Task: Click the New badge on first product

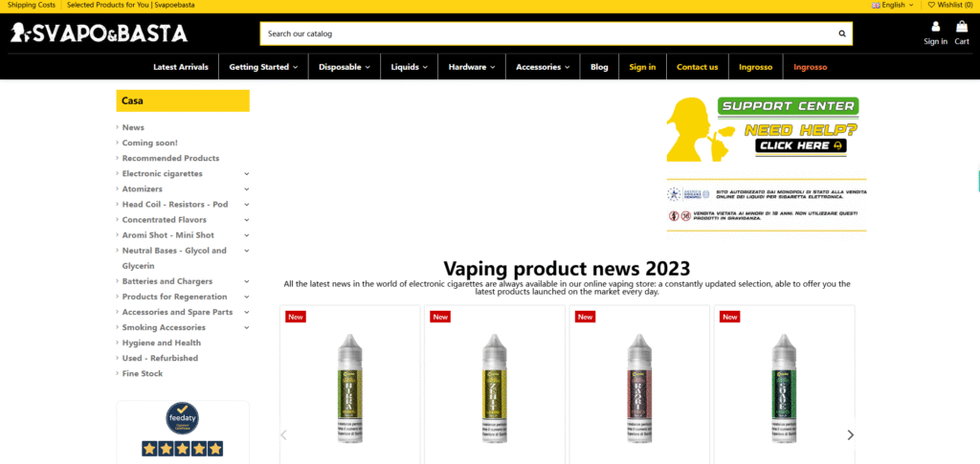Action: coord(296,317)
